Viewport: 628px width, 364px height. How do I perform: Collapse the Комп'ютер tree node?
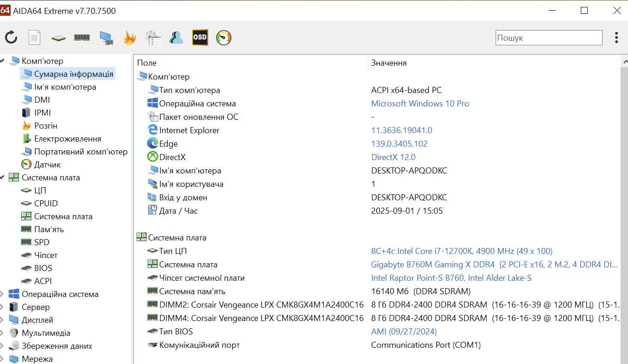pyautogui.click(x=2, y=61)
